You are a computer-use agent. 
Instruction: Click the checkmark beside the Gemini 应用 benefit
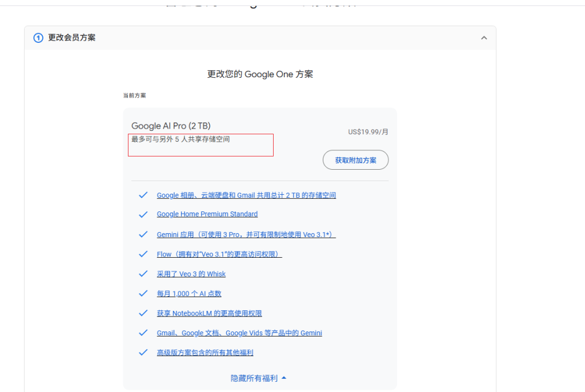pos(143,234)
